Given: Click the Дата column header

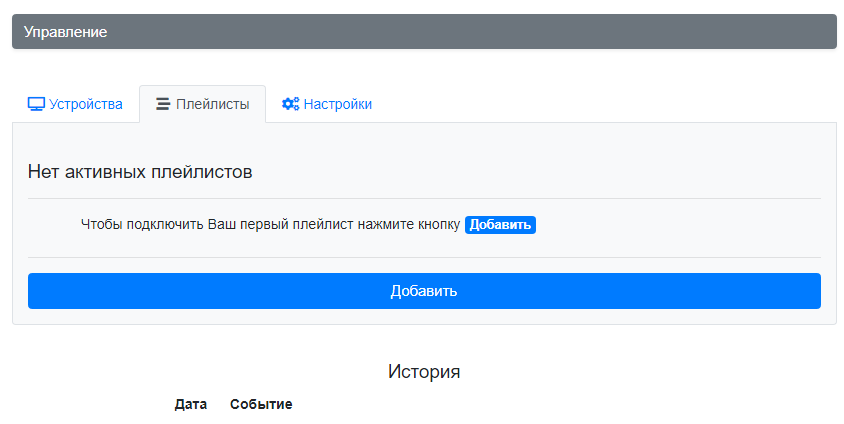Looking at the screenshot, I should 191,404.
